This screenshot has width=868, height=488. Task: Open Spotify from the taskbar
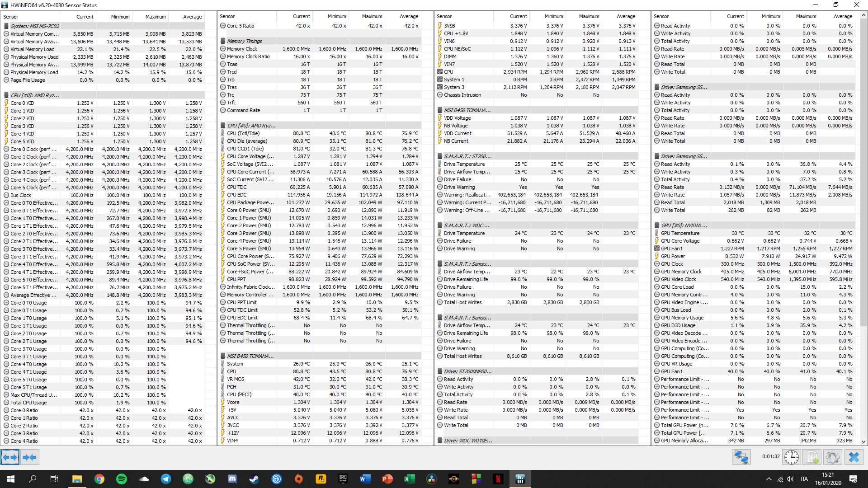[122, 479]
